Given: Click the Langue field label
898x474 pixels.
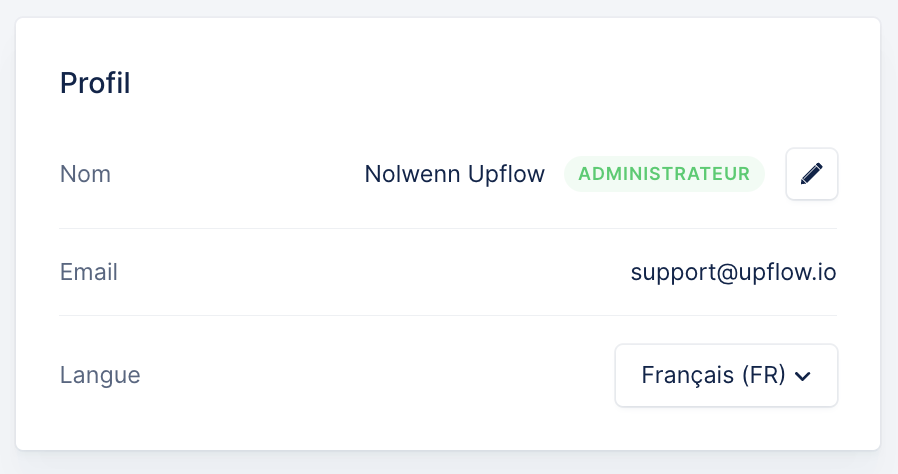Looking at the screenshot, I should (x=100, y=376).
